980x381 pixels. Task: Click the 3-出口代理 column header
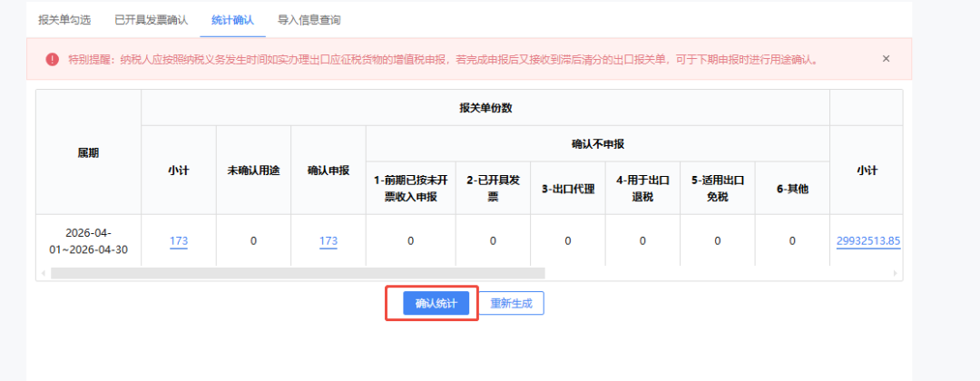[567, 189]
